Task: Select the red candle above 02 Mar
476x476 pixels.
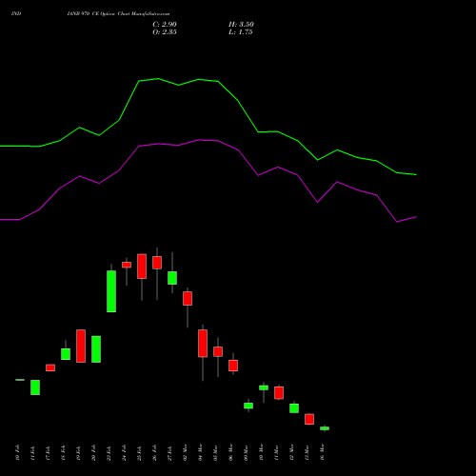Action: pos(188,299)
